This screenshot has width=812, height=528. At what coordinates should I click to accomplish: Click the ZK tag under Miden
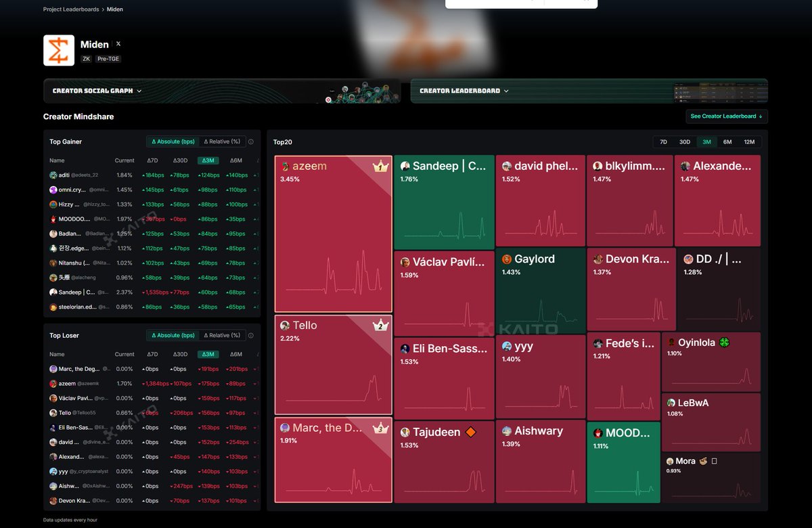(x=86, y=59)
